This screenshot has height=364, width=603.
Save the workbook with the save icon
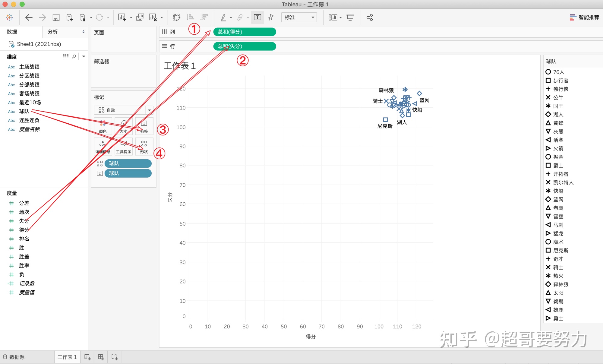click(x=56, y=17)
